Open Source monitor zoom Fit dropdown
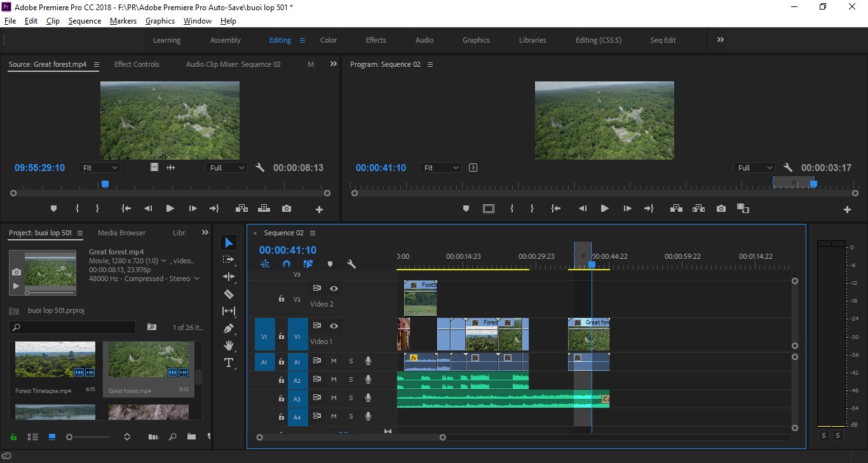 pyautogui.click(x=100, y=168)
